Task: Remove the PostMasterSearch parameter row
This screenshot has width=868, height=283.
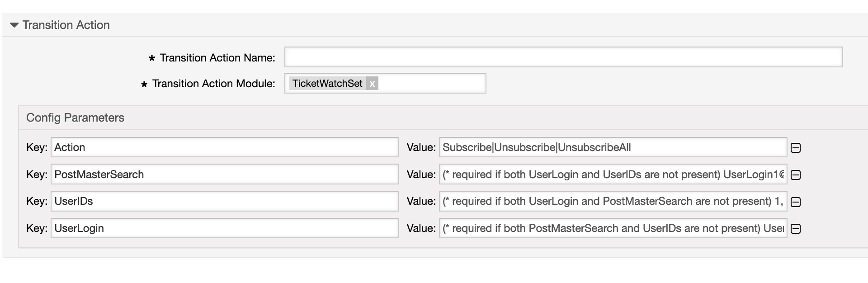Action: click(x=796, y=175)
